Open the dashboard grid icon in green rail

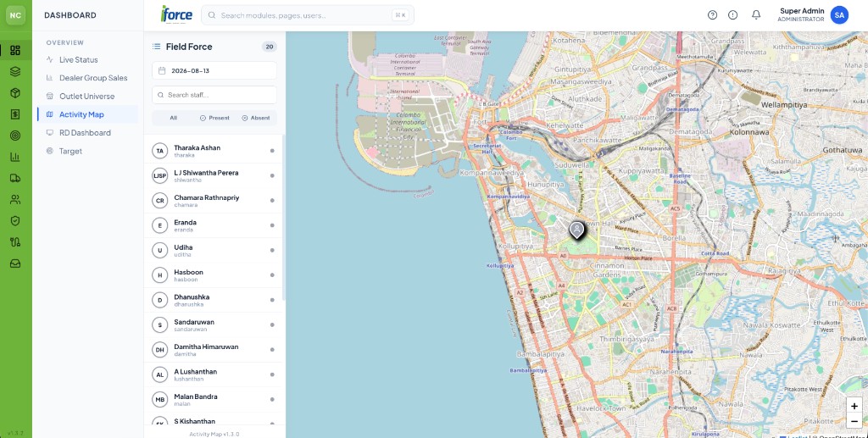[15, 51]
